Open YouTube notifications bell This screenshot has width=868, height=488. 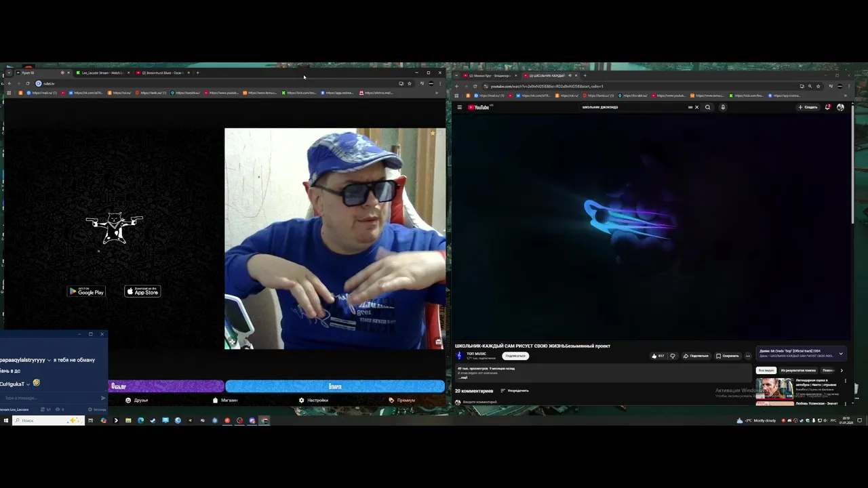click(827, 107)
